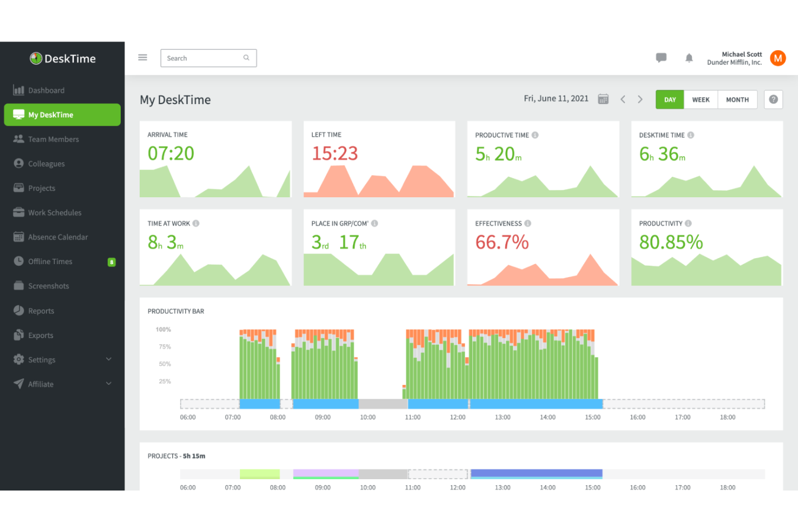
Task: Click the Offline Times badge 8
Action: tap(112, 262)
